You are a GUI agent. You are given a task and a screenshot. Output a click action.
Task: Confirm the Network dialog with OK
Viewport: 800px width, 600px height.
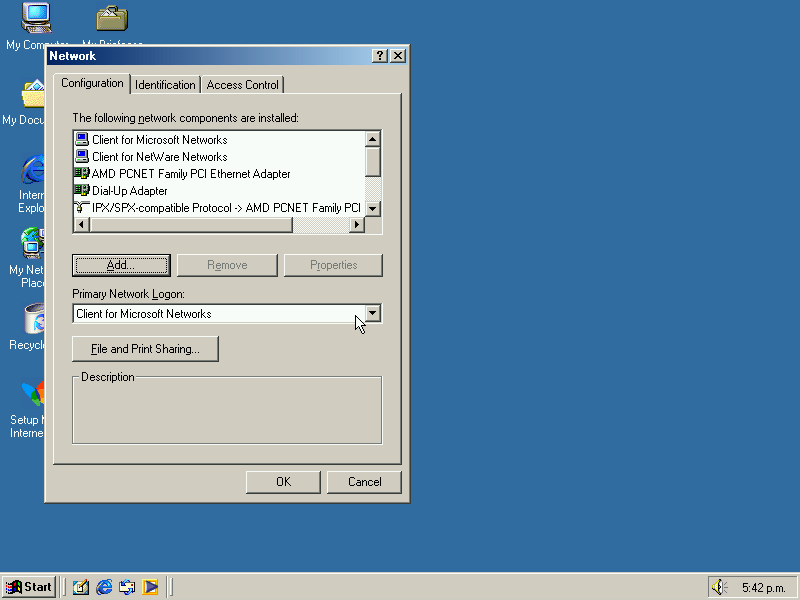coord(283,482)
